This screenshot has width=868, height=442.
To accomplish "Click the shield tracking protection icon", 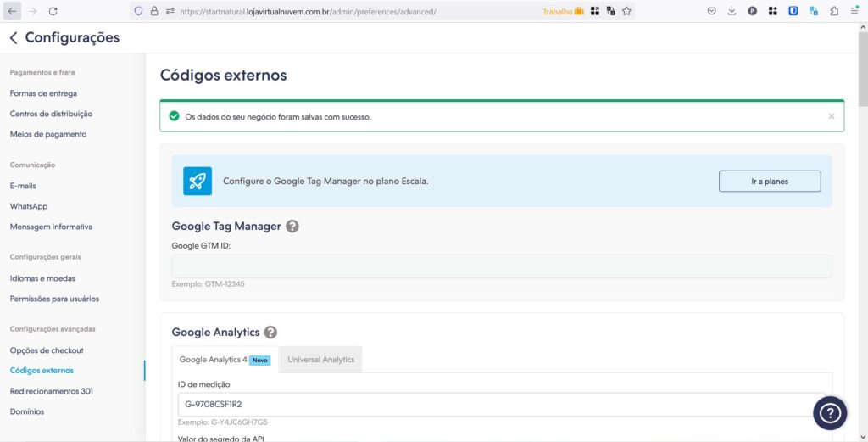I will [138, 11].
